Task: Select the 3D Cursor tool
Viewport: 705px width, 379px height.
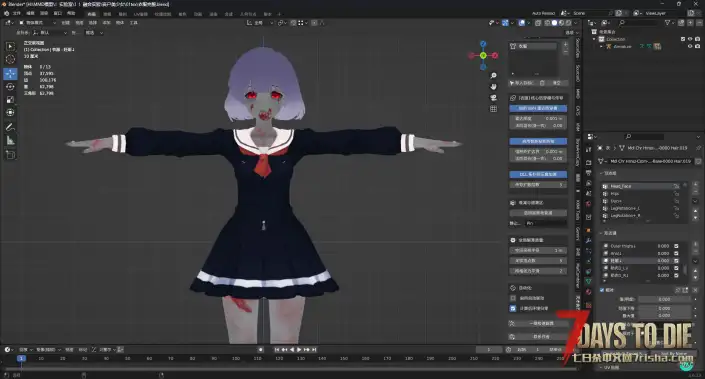Action: [x=10, y=59]
